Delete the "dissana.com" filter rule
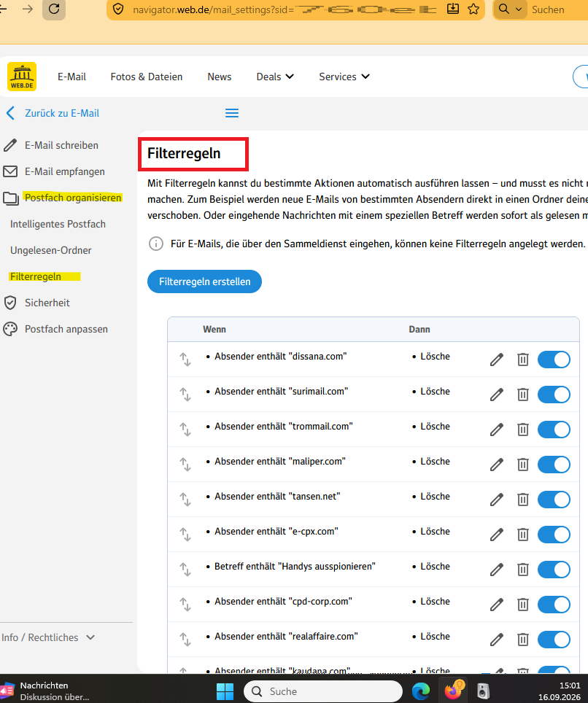The width and height of the screenshot is (588, 703). click(x=523, y=360)
